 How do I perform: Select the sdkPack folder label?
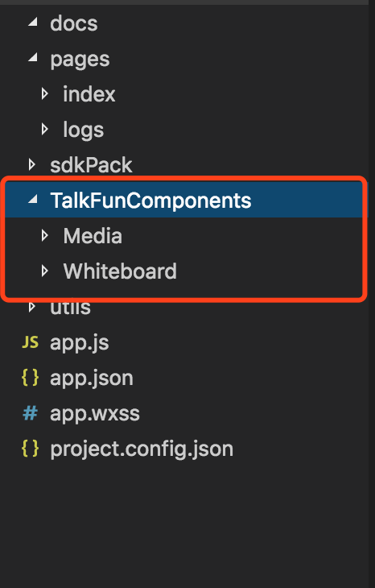coord(91,165)
